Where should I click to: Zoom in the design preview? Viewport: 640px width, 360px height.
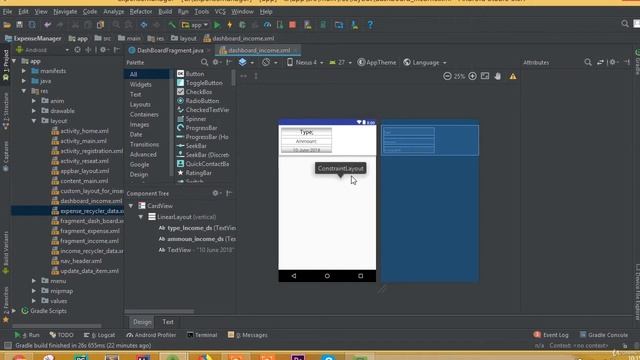(x=472, y=76)
